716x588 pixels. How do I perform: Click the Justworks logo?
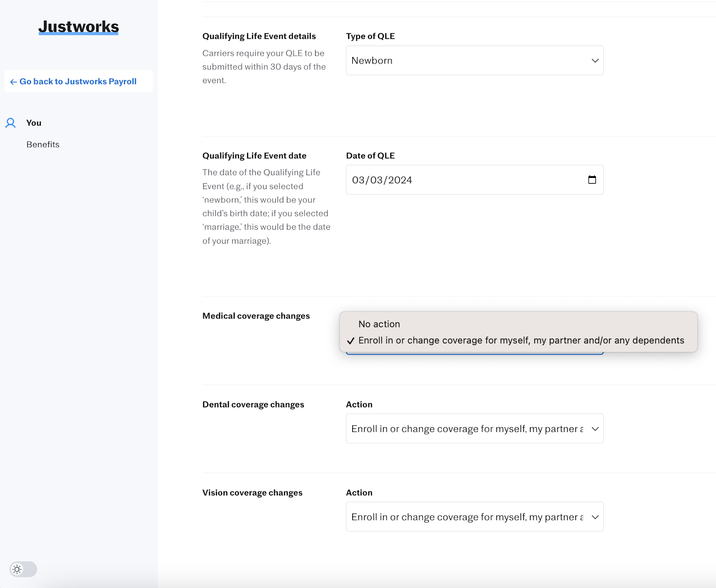[79, 27]
